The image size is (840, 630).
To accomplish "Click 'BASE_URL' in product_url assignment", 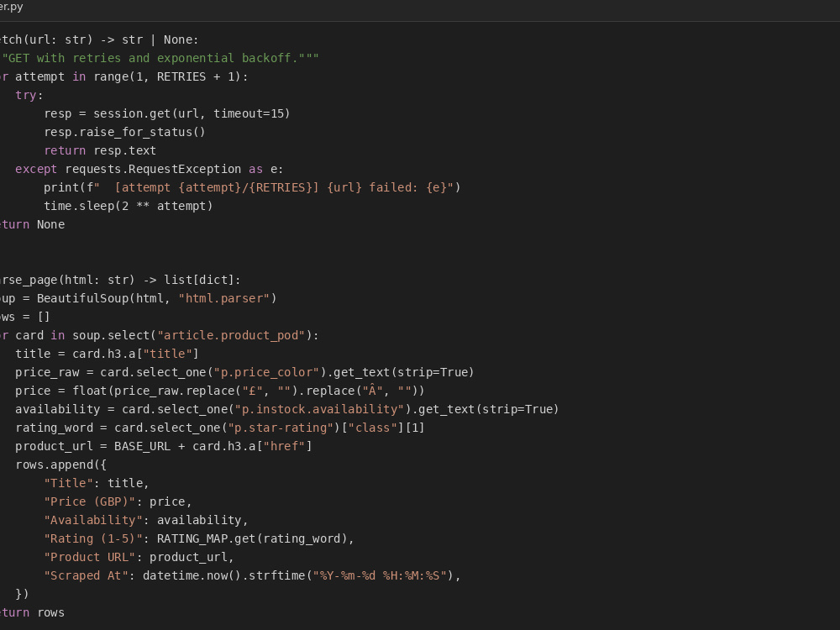I will click(143, 446).
